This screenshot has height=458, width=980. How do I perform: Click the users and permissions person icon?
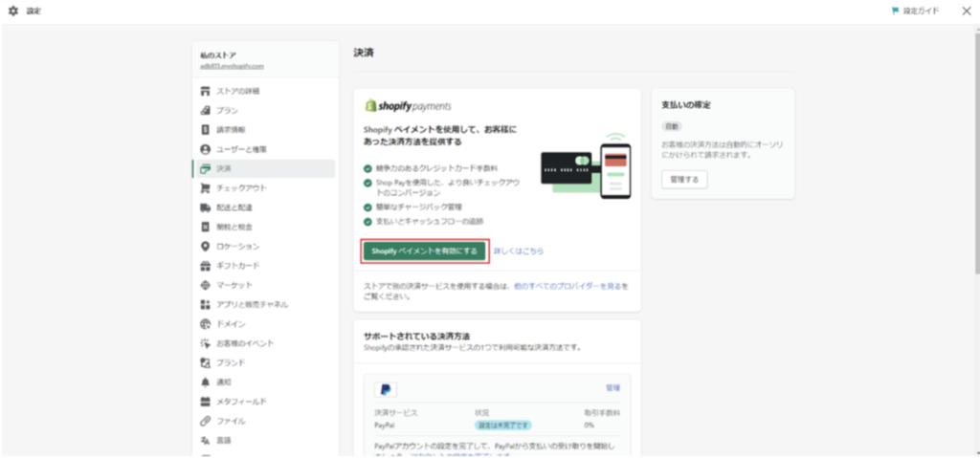pos(205,149)
